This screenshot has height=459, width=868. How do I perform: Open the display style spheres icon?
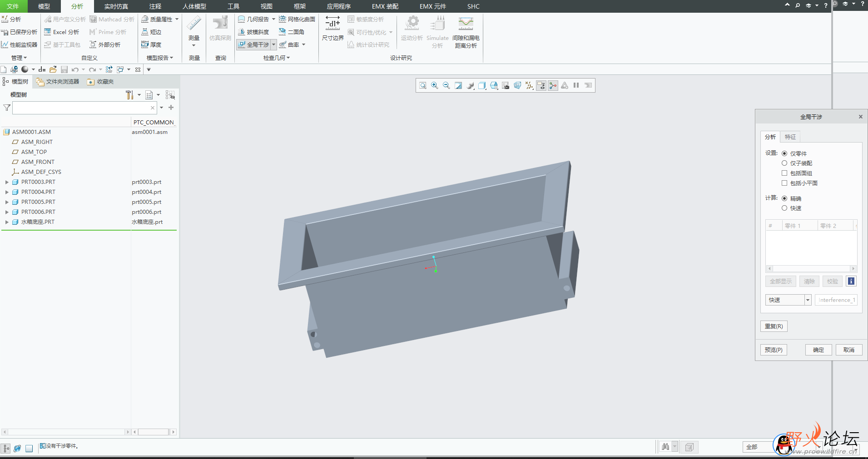tap(470, 85)
